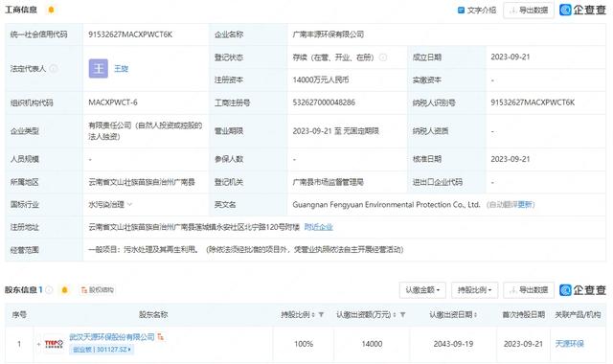Open the 附近企业 nearby companies link
The image size is (613, 364).
pos(319,227)
